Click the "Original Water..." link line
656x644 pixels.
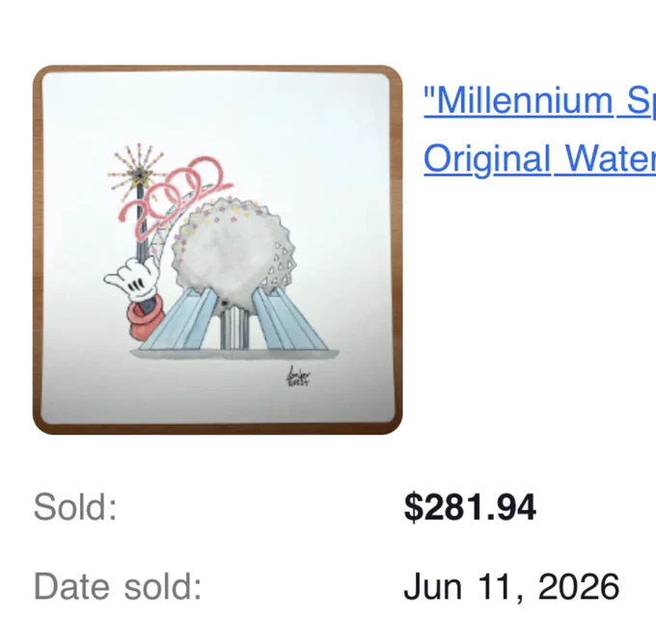[539, 159]
